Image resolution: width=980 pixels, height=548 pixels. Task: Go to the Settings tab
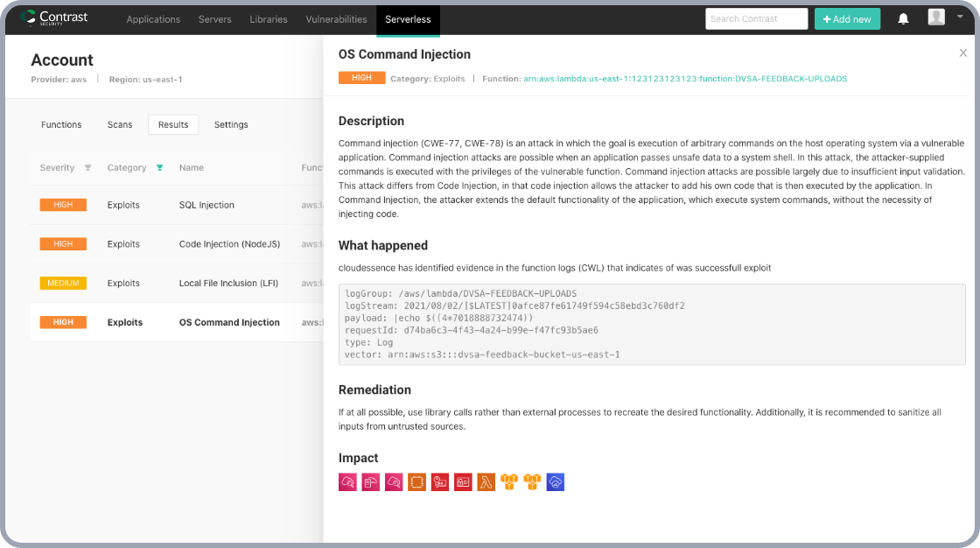point(231,124)
